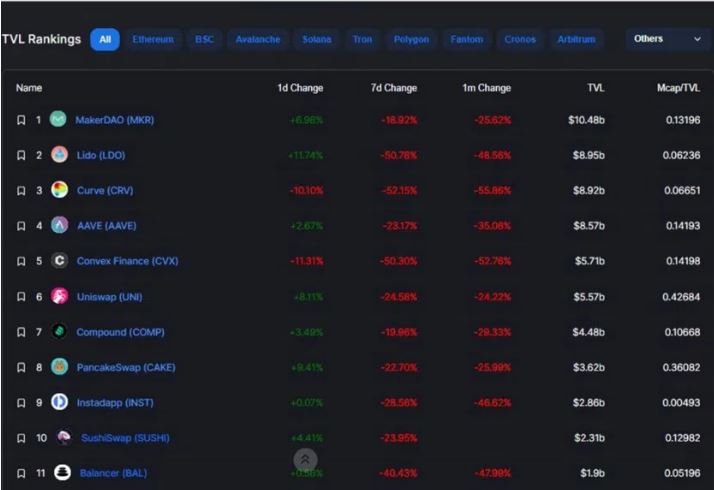
Task: Sort by the Mcap/TVL column header
Action: (x=678, y=87)
